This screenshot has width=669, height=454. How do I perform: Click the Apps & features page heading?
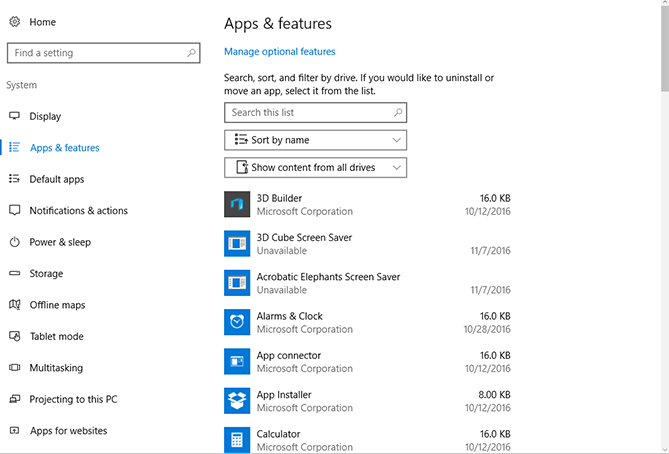click(x=278, y=23)
